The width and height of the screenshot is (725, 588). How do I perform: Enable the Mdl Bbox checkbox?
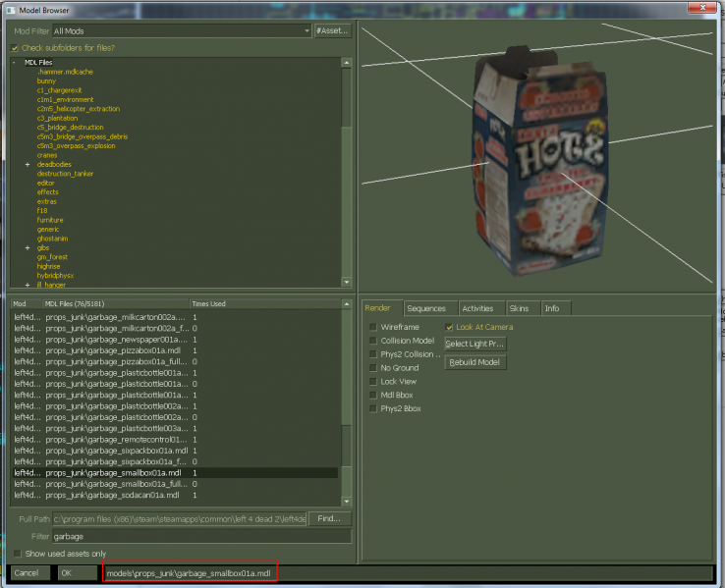tap(373, 395)
